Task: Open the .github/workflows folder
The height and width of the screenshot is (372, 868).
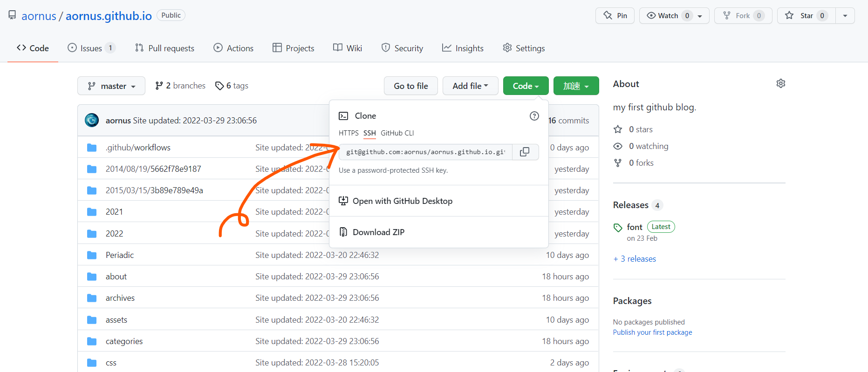Action: tap(138, 148)
